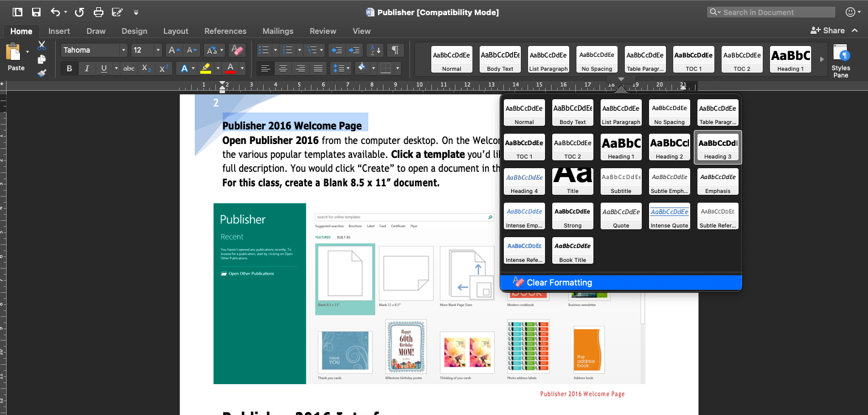Open the Styles Pane
The image size is (868, 415).
point(841,60)
